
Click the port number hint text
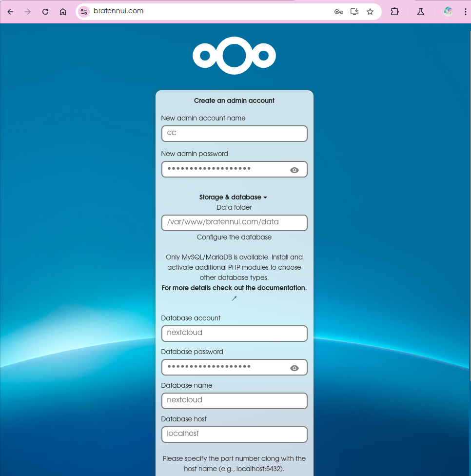234,463
